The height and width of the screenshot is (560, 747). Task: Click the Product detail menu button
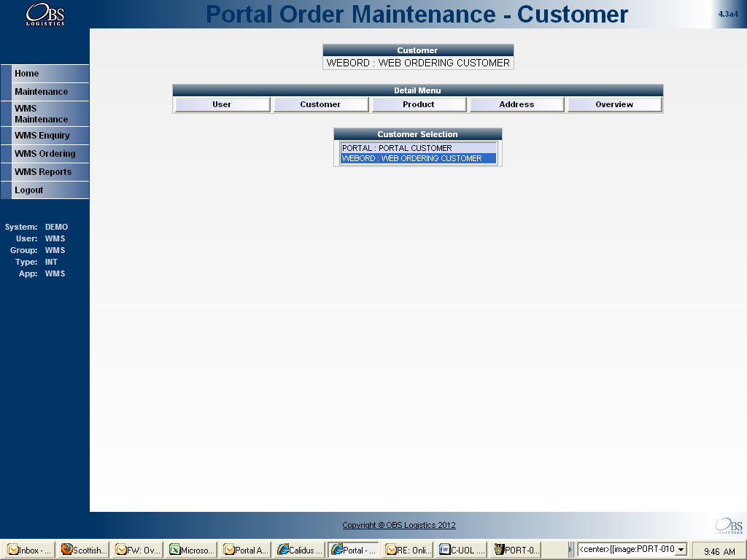point(419,104)
